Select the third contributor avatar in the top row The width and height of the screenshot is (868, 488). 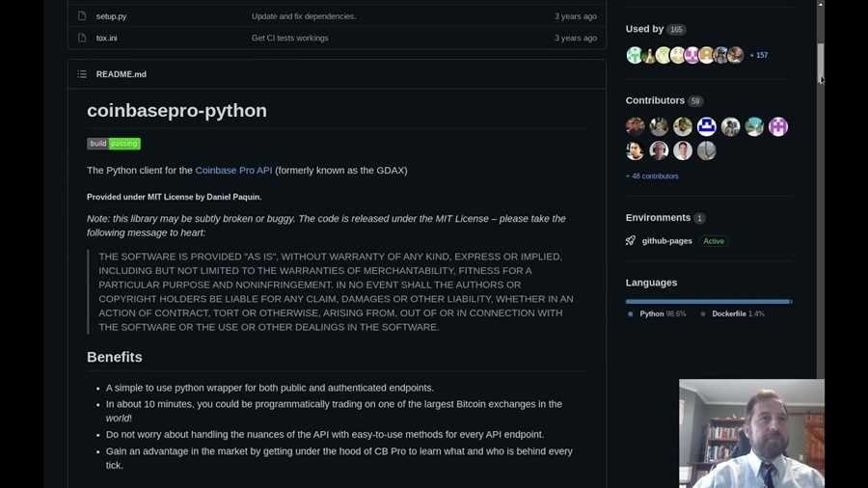pos(683,126)
